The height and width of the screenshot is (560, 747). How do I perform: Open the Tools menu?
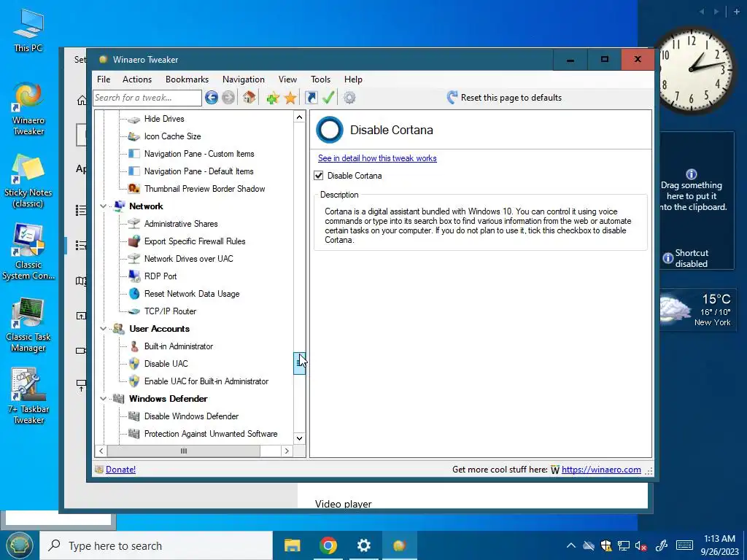(321, 79)
